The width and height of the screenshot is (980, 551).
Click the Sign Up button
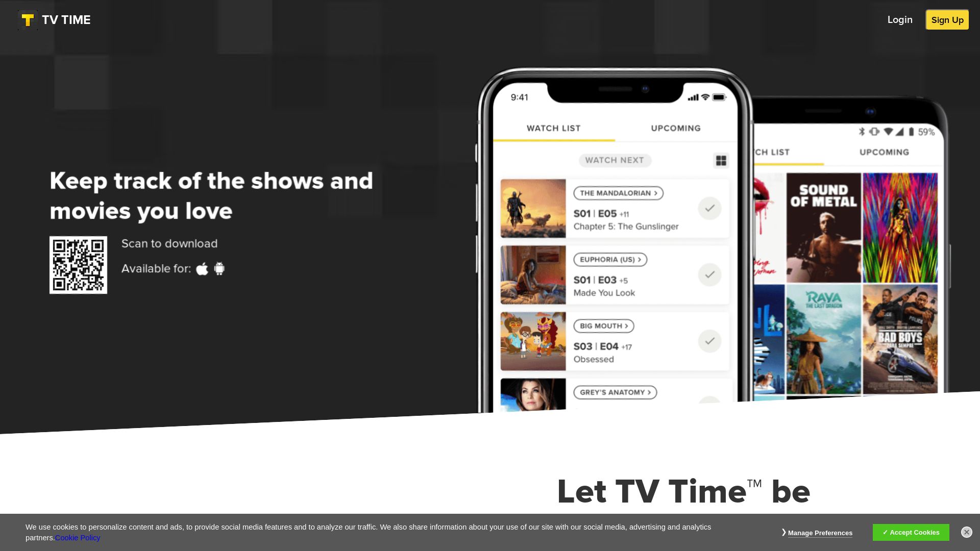(948, 19)
